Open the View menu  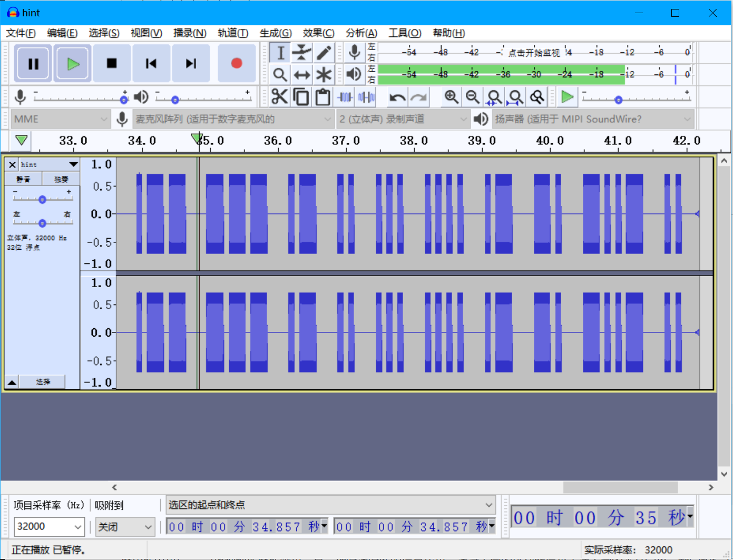146,33
